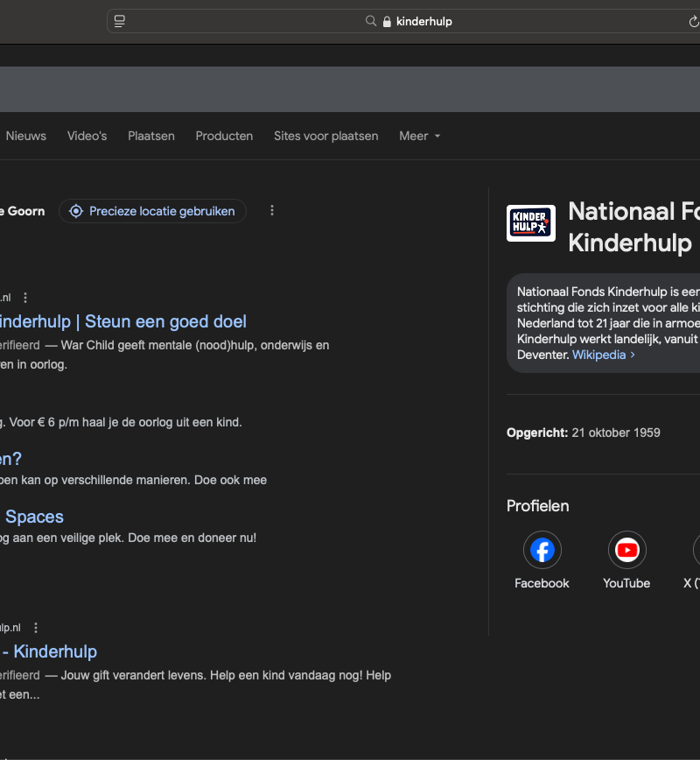This screenshot has height=760, width=700.
Task: Open three-dot menu above the '- Kinderhulp' result
Action: pyautogui.click(x=36, y=628)
